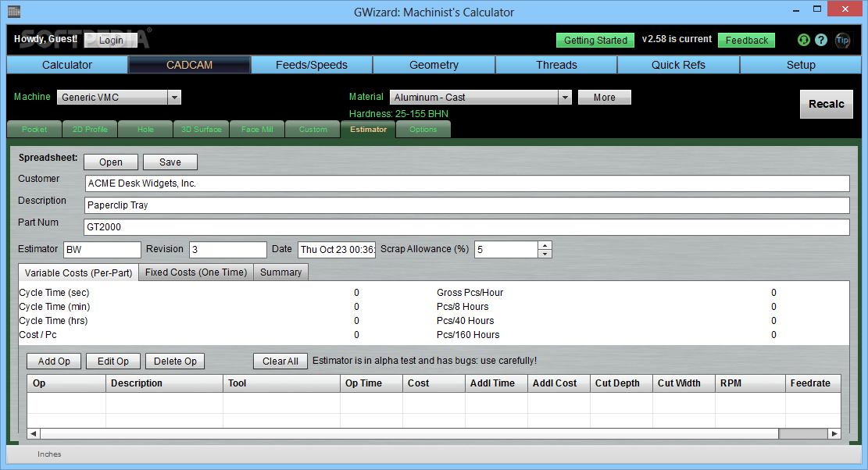
Task: Select the Custom sub-tab
Action: [x=313, y=130]
